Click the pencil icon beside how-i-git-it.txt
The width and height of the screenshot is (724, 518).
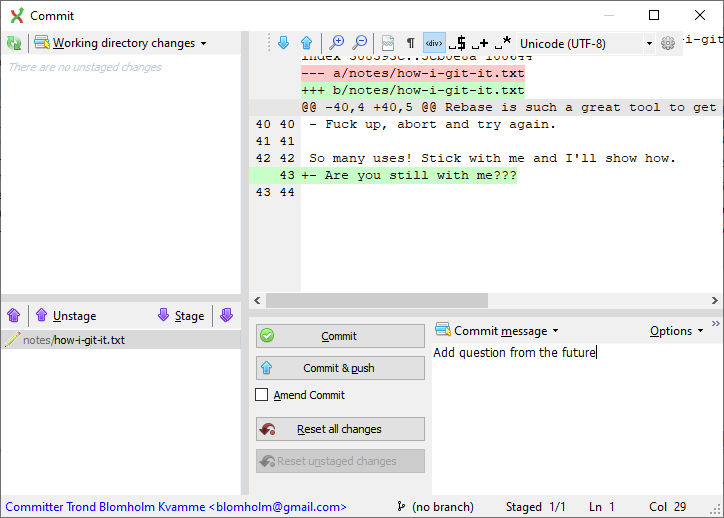point(12,339)
